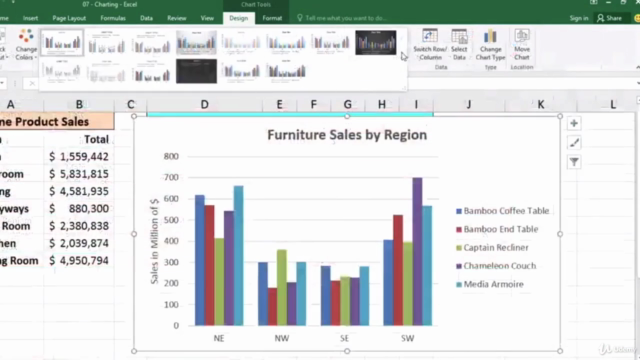Collapse the ribbon with the chevron arrow
The width and height of the screenshot is (640, 360).
pyautogui.click(x=637, y=67)
